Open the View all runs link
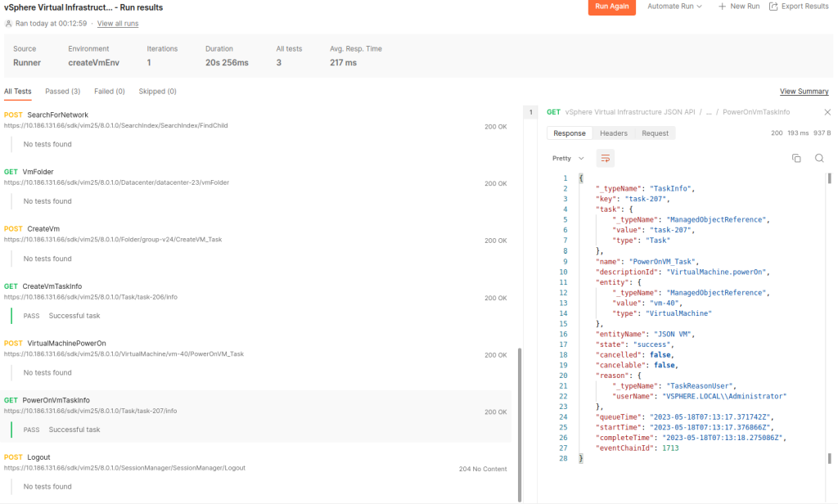Viewport: 838px width, 504px height. tap(118, 24)
